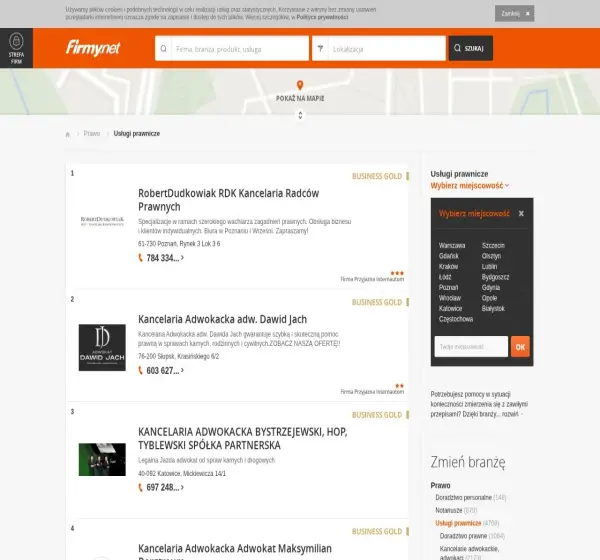The width and height of the screenshot is (600, 560).
Task: Select Kraków in city list
Action: (448, 266)
